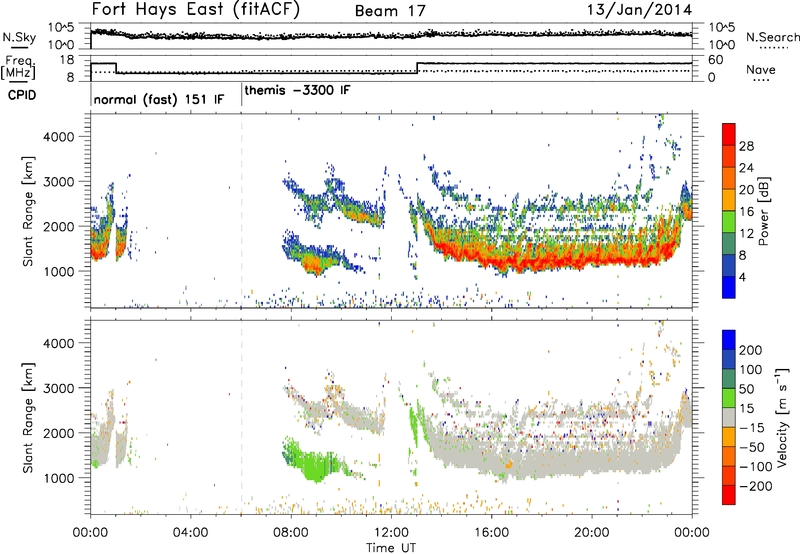
Task: Click the '-15' tick on the Velocity colorbar
Action: [752, 428]
